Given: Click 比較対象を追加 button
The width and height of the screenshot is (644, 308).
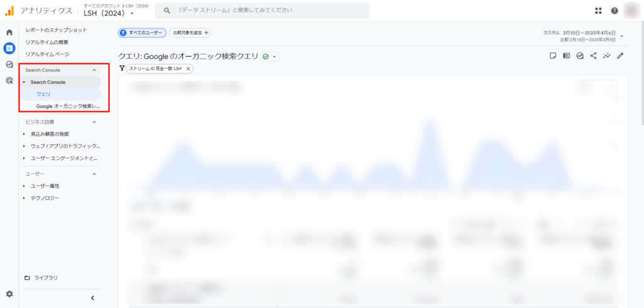Looking at the screenshot, I should tap(190, 33).
